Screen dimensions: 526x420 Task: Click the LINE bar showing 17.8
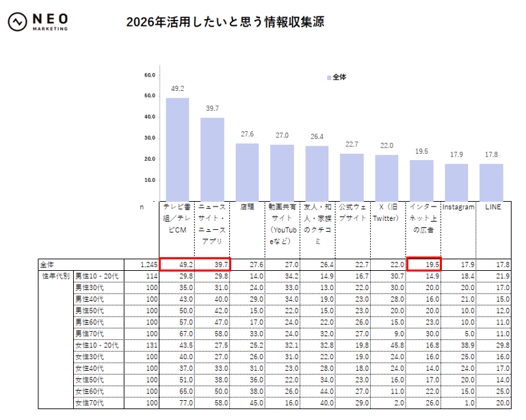(491, 181)
